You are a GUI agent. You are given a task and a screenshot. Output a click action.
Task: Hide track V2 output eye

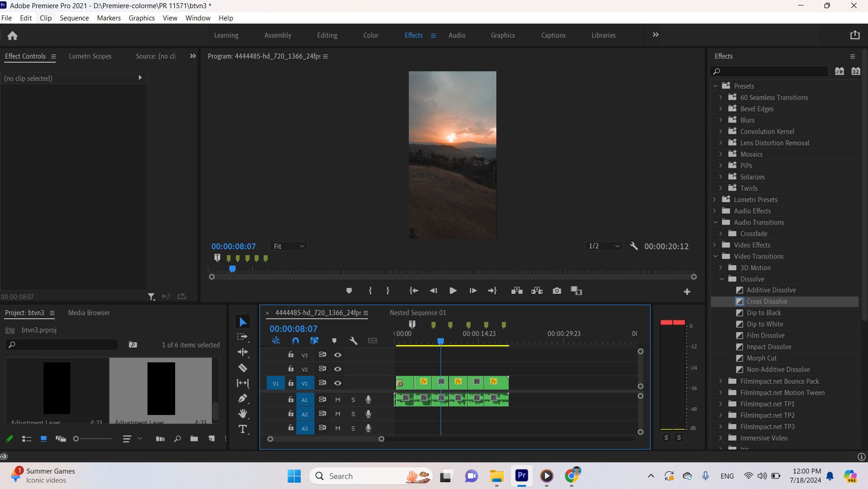tap(338, 369)
